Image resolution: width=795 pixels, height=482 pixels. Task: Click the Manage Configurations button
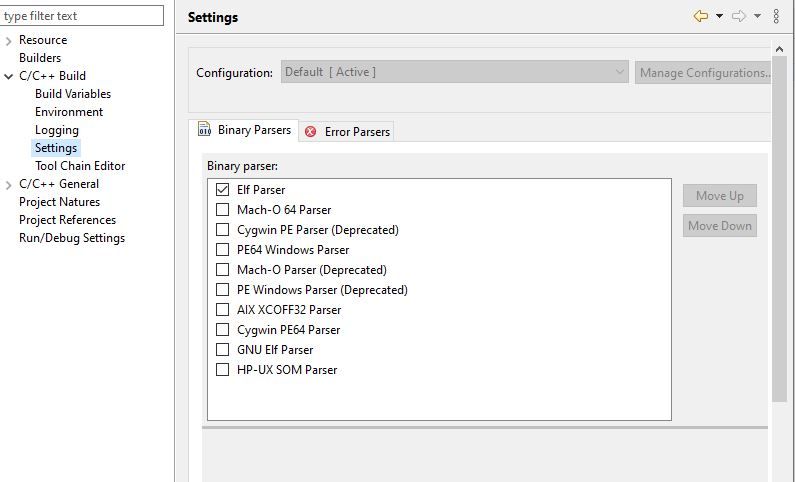pos(703,72)
